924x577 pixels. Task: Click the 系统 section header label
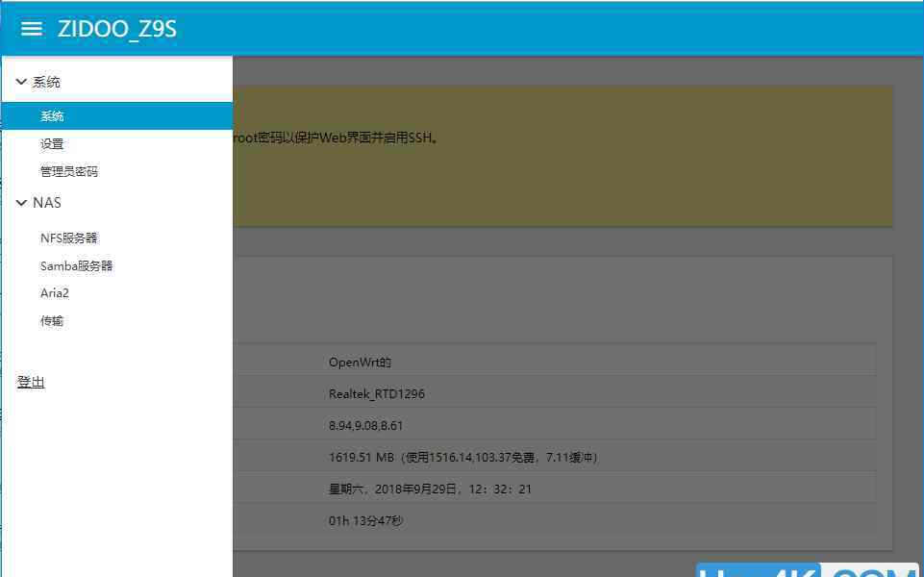pos(46,82)
